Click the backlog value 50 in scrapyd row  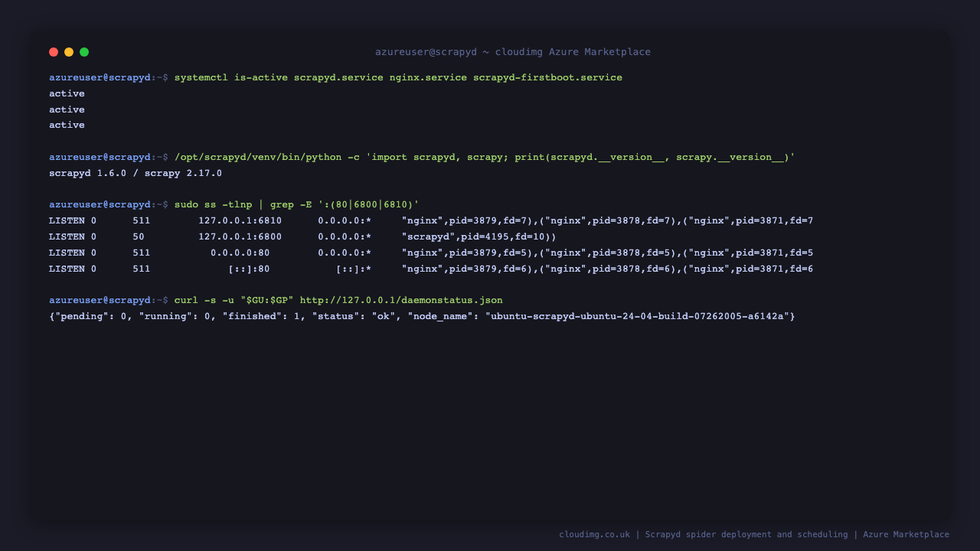tap(139, 236)
